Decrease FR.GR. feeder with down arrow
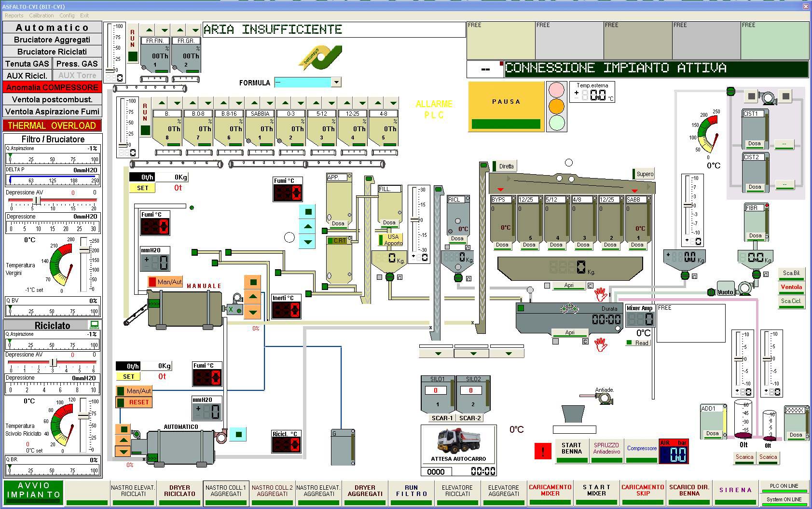This screenshot has width=812, height=509. click(194, 30)
